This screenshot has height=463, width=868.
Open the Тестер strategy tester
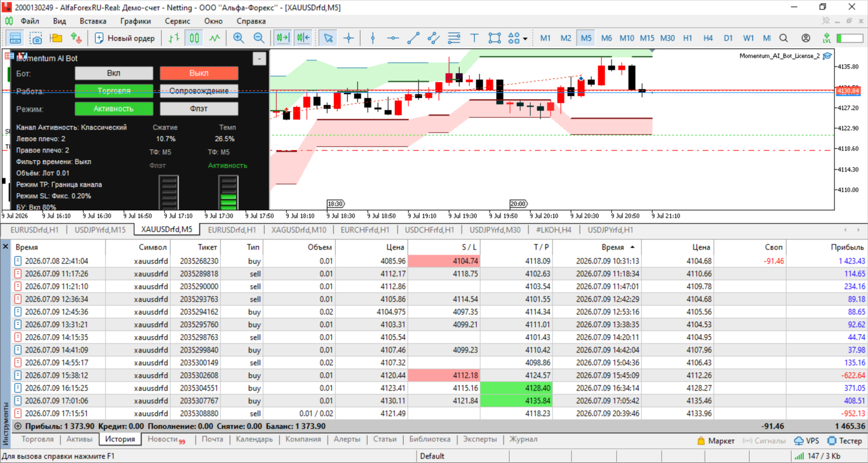point(845,441)
